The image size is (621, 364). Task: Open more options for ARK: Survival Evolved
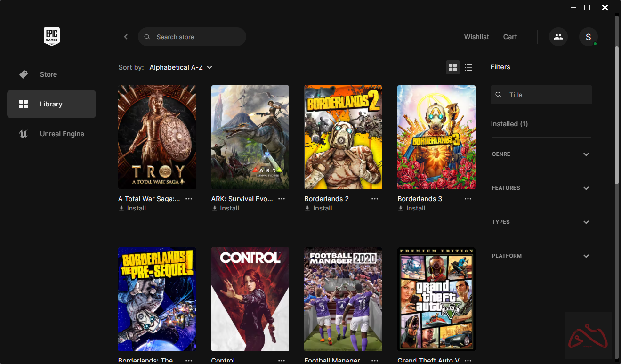[282, 199]
